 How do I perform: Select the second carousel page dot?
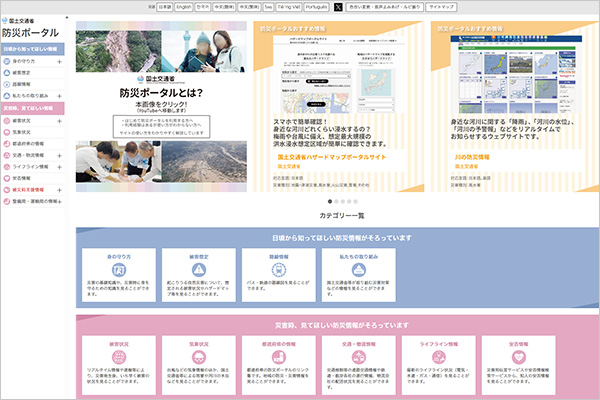pyautogui.click(x=336, y=201)
